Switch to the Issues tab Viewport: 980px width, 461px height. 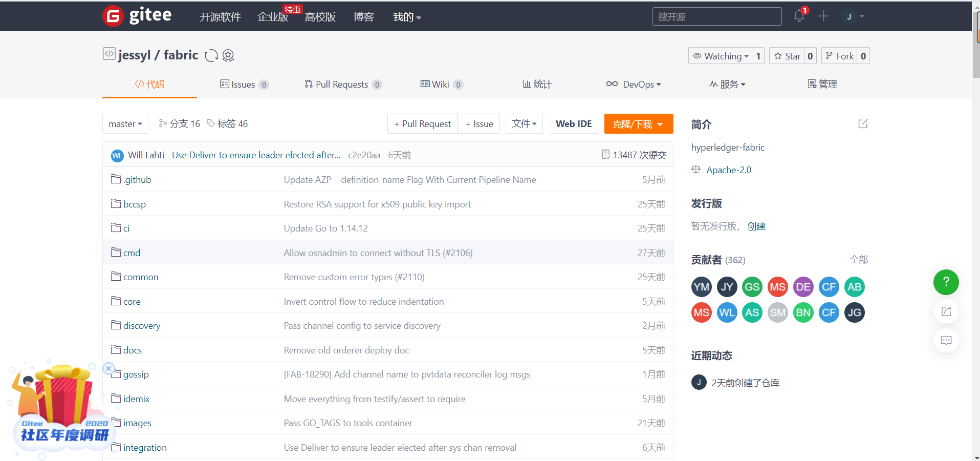(x=244, y=84)
